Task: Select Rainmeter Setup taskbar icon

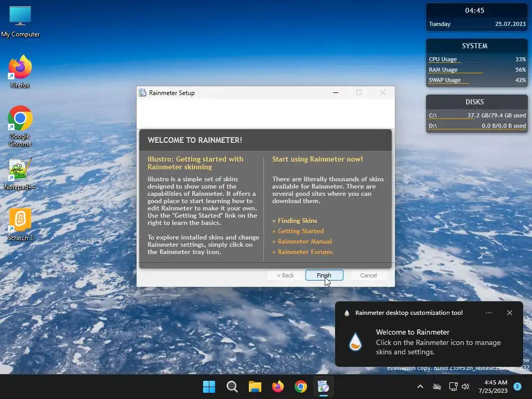Action: coord(323,387)
